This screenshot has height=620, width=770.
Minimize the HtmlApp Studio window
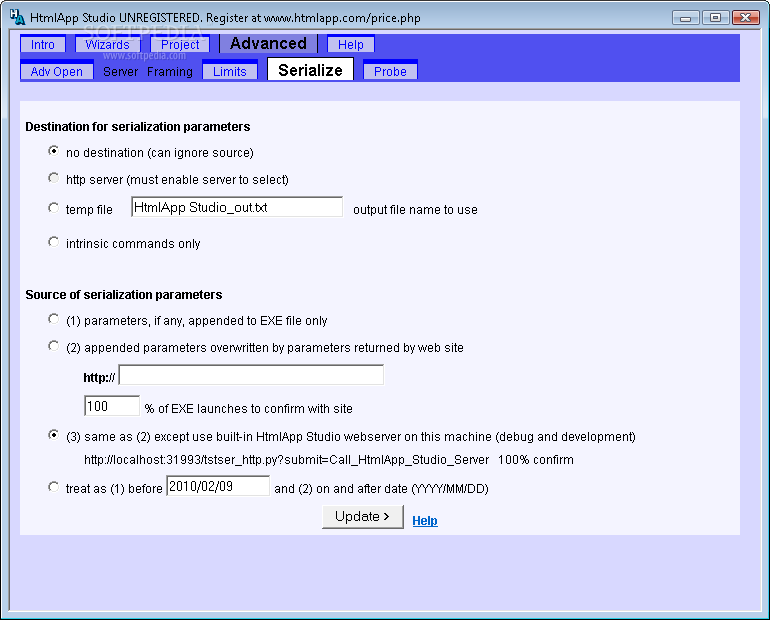coord(686,18)
